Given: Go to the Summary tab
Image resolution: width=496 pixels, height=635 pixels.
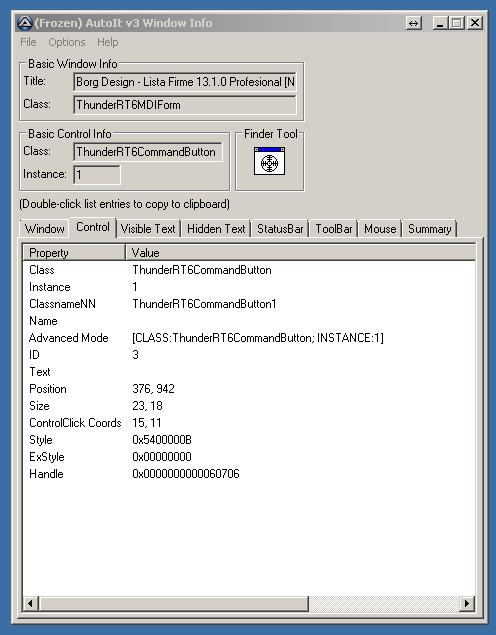Looking at the screenshot, I should (x=429, y=229).
